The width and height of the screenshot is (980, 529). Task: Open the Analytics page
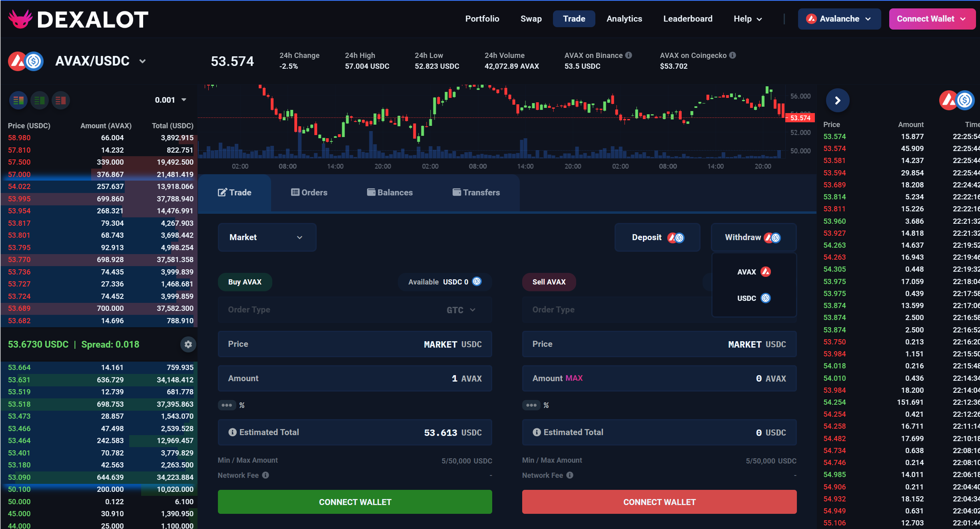click(624, 19)
